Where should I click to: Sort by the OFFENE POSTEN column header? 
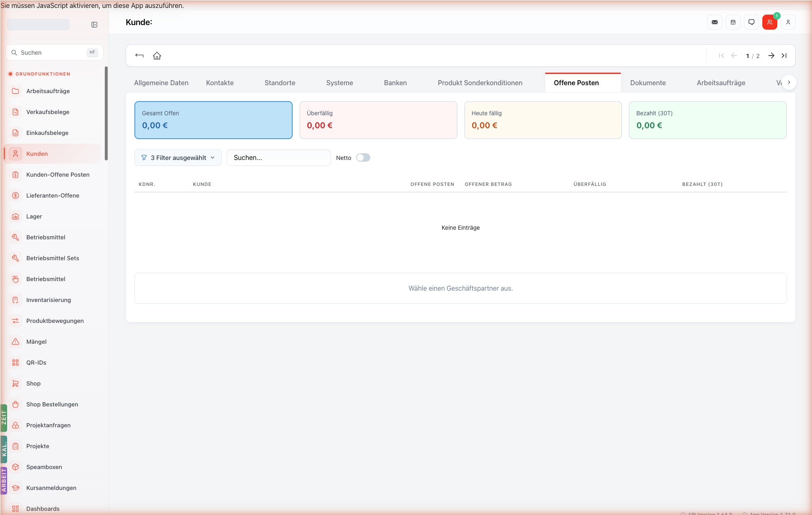(432, 184)
